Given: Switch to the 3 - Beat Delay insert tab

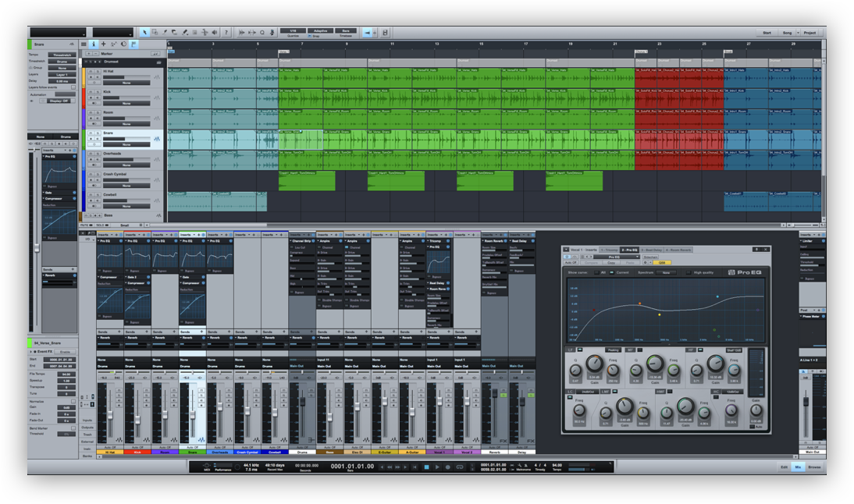Looking at the screenshot, I should pos(652,250).
